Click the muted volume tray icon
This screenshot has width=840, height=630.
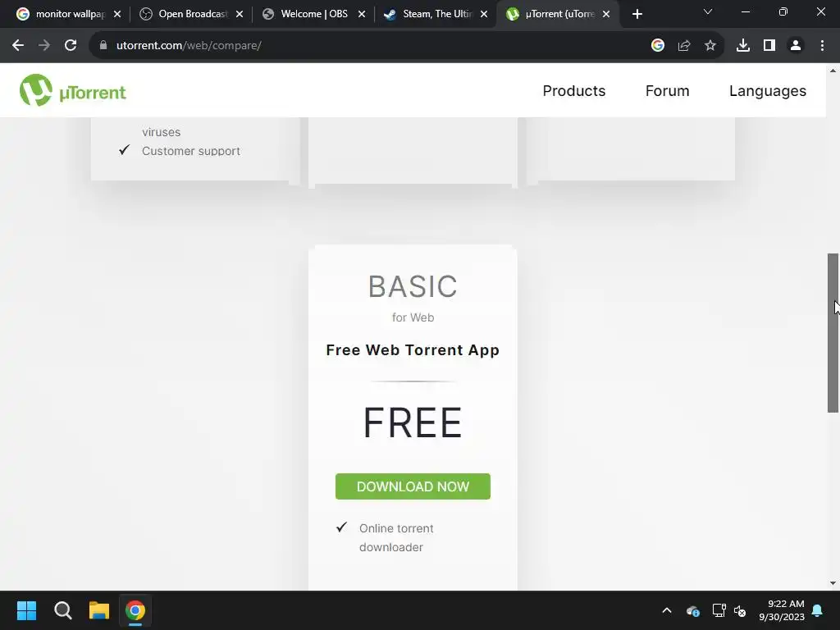pyautogui.click(x=740, y=610)
